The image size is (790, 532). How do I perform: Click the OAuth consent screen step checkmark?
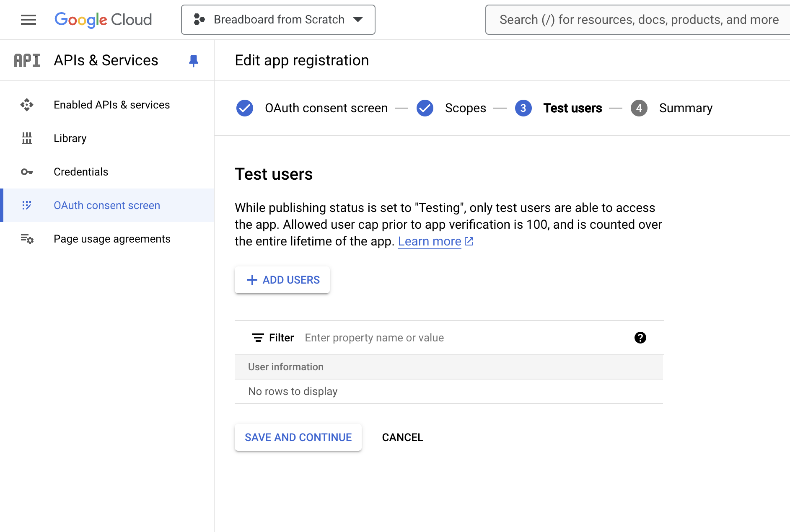click(245, 108)
